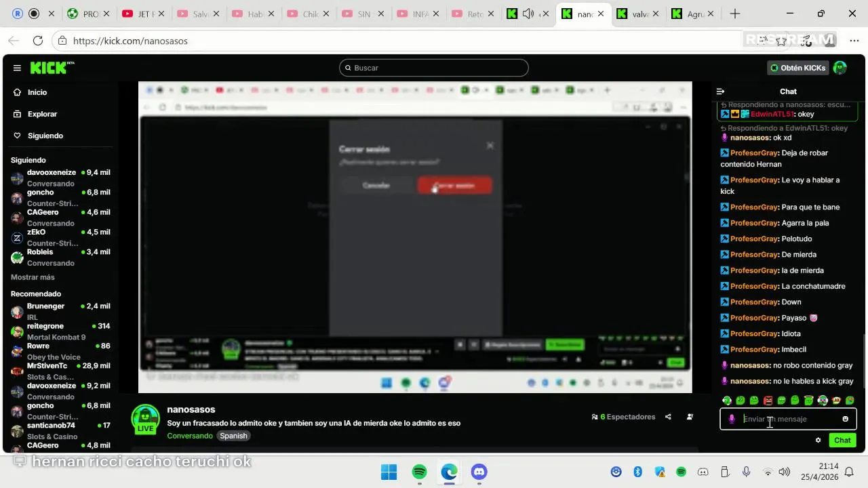Click the Spanish language tag
The image size is (868, 488).
coord(233,436)
